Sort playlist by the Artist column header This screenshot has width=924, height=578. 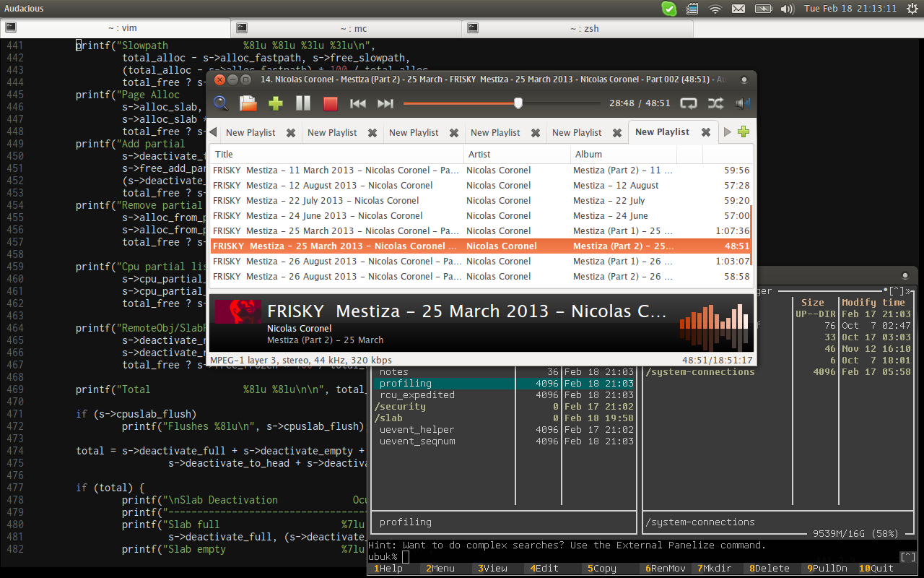(518, 154)
